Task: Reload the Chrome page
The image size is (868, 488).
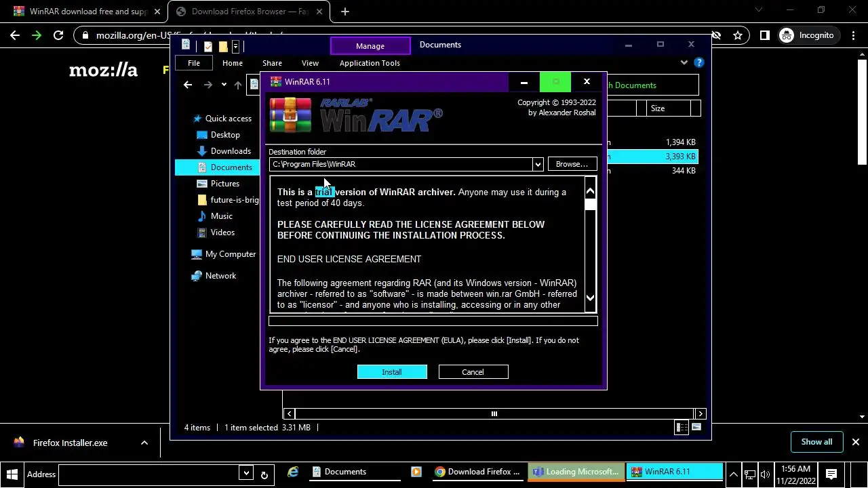Action: [x=58, y=35]
